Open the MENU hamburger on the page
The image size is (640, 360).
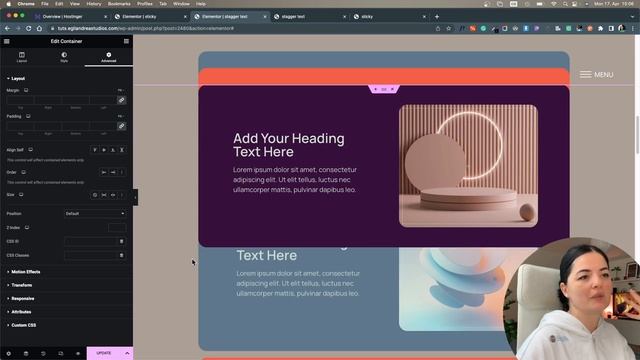(x=596, y=75)
